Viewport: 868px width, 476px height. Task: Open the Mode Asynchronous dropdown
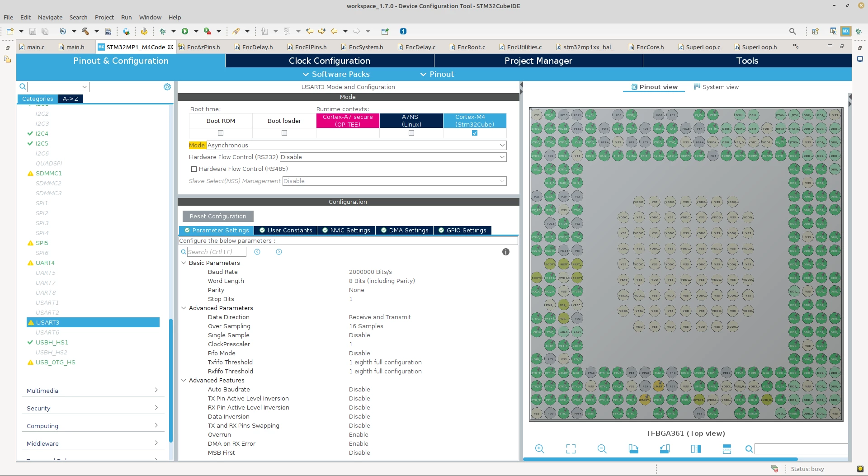[x=356, y=145]
